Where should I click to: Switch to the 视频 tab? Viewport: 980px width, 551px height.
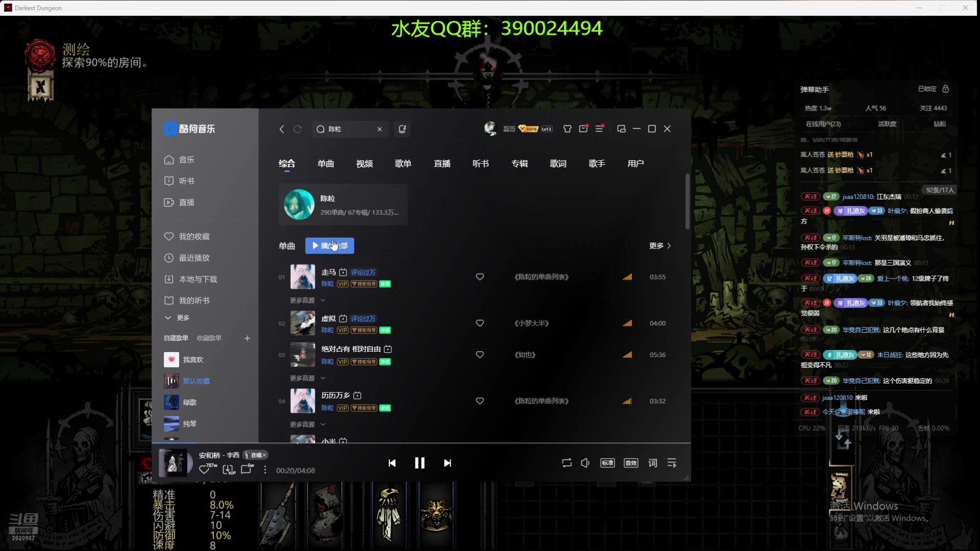364,164
